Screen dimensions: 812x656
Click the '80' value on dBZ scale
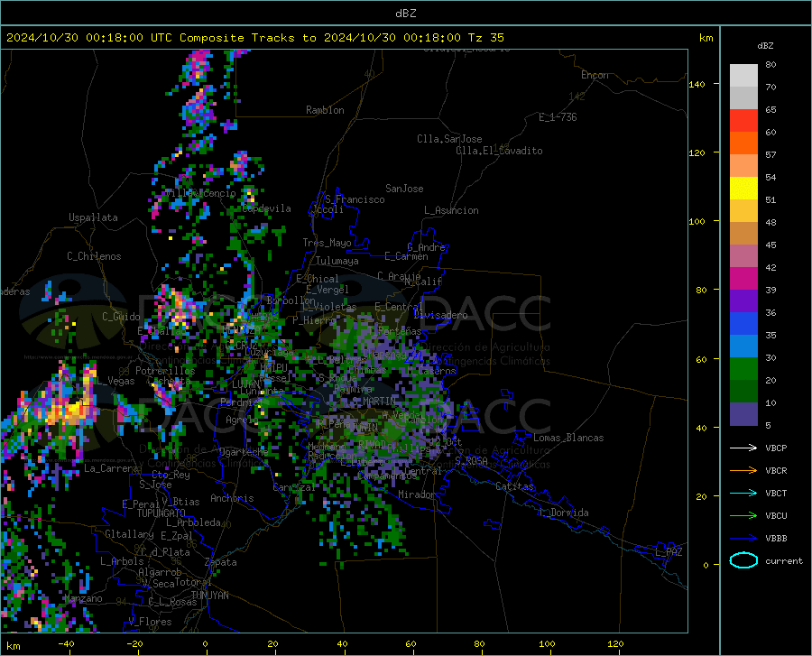(770, 65)
